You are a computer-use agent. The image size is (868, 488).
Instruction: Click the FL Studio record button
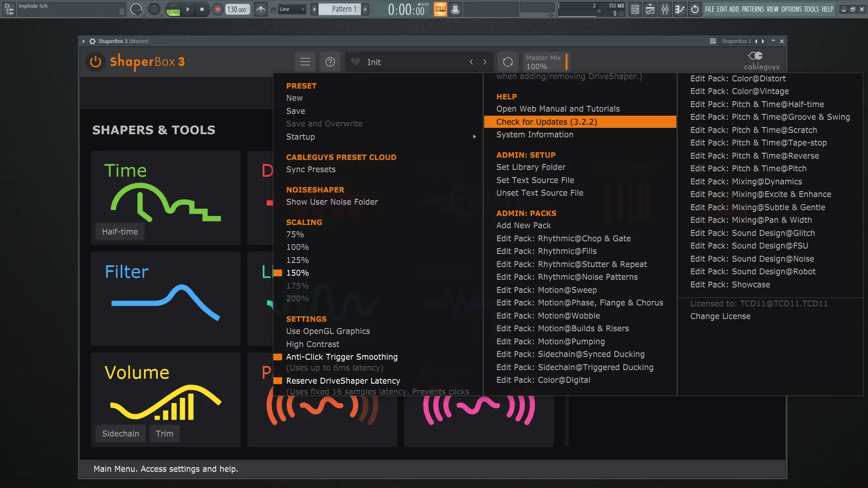(x=217, y=9)
